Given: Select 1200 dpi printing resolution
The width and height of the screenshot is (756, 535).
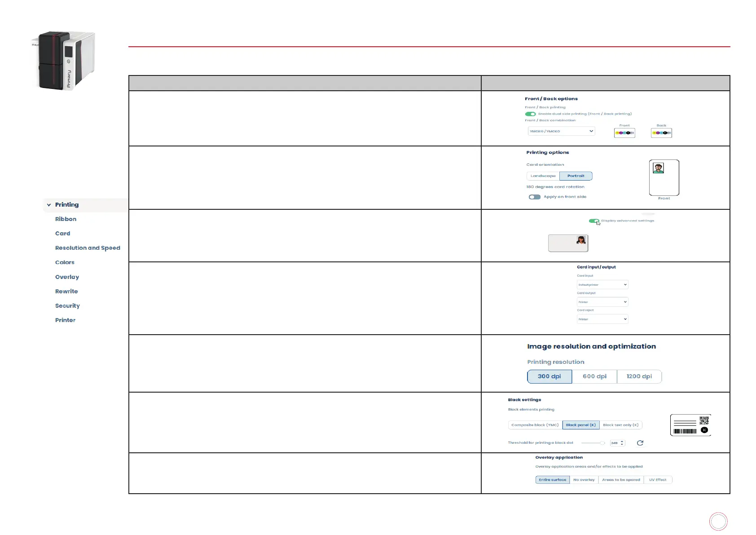Looking at the screenshot, I should click(x=639, y=376).
